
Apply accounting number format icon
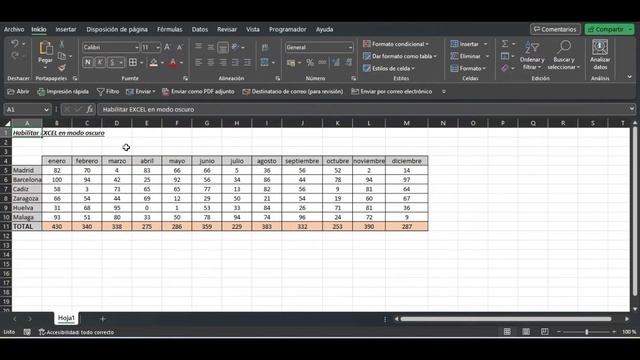(x=291, y=63)
